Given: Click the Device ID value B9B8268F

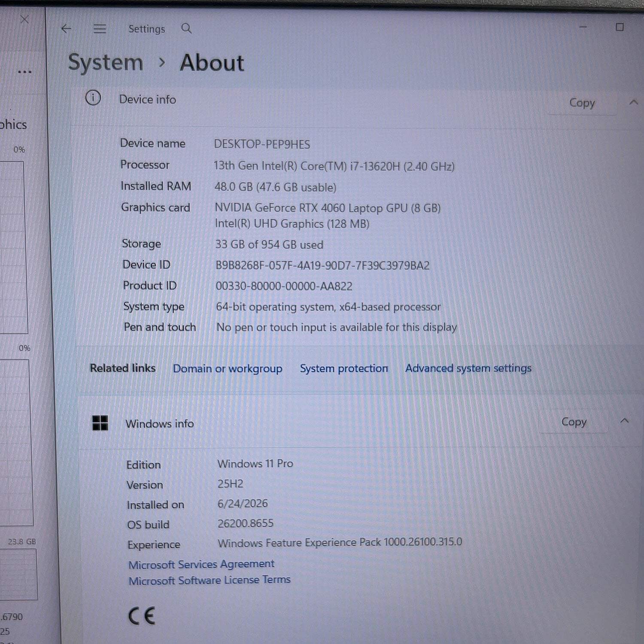Looking at the screenshot, I should pos(322,265).
